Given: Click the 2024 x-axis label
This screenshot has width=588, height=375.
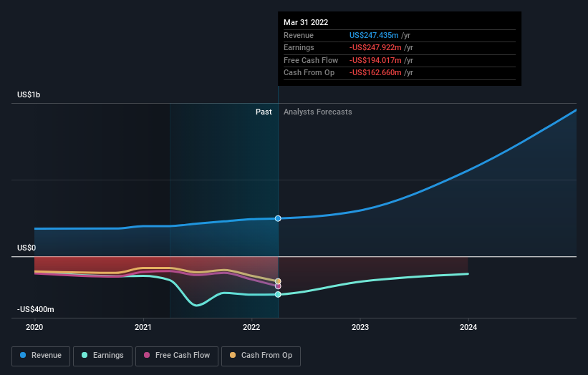Looking at the screenshot, I should pyautogui.click(x=468, y=327).
